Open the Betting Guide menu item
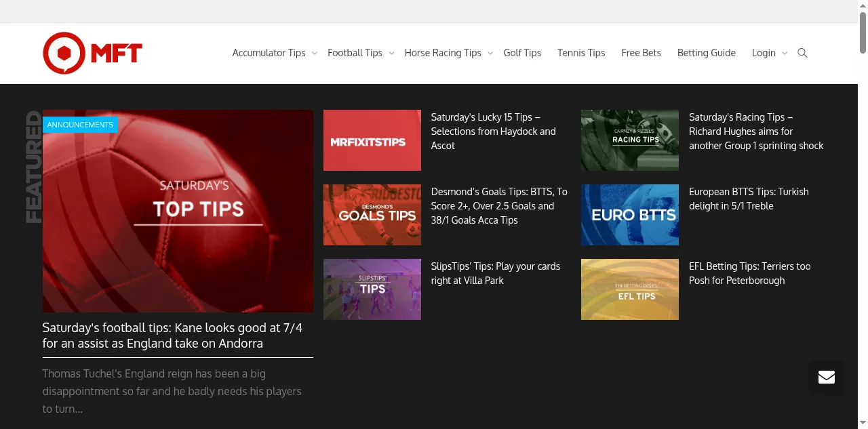Screen dimensions: 868x429 (706, 53)
